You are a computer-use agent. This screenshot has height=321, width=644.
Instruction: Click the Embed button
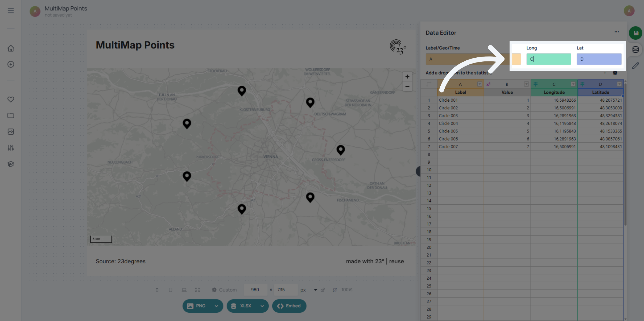pyautogui.click(x=289, y=306)
